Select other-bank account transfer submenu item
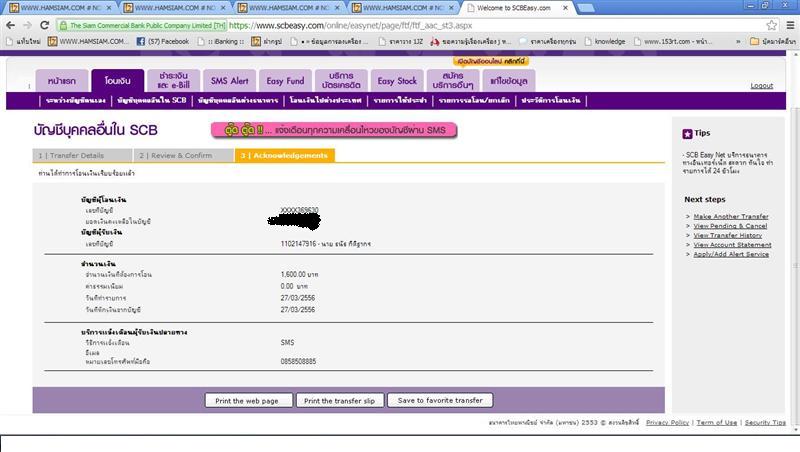The height and width of the screenshot is (452, 800). coord(238,101)
